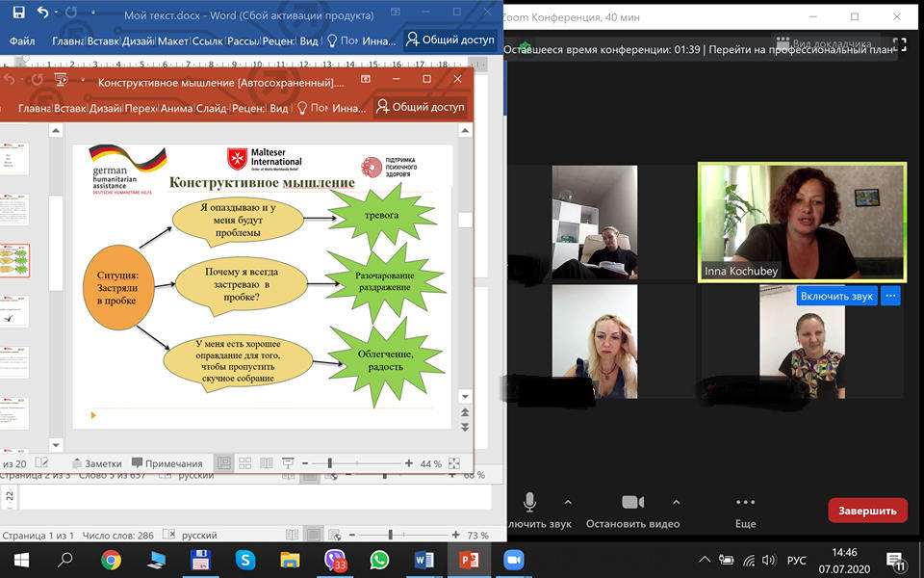Zoom in PowerPoint slide with plus
Image resolution: width=924 pixels, height=578 pixels.
click(x=408, y=464)
